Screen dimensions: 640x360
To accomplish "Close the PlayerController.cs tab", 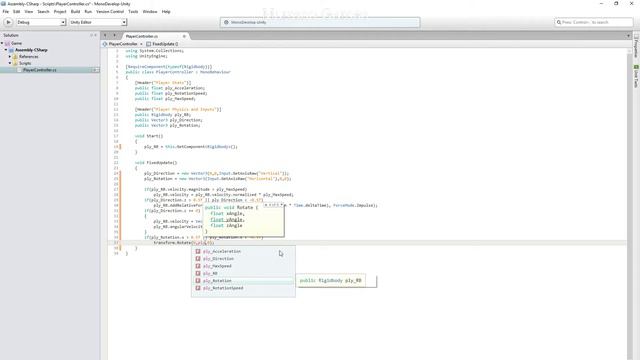I will (184, 36).
